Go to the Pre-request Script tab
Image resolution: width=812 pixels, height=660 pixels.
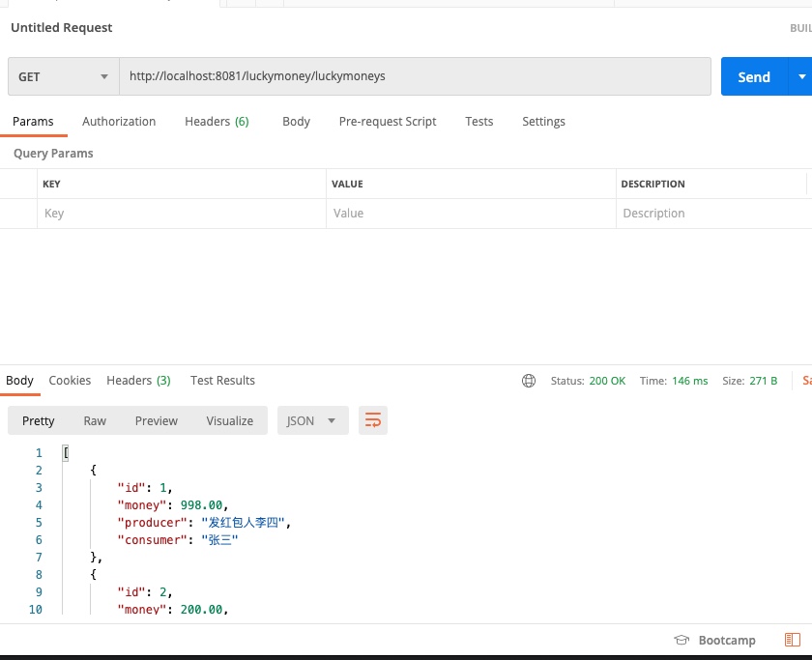388,122
